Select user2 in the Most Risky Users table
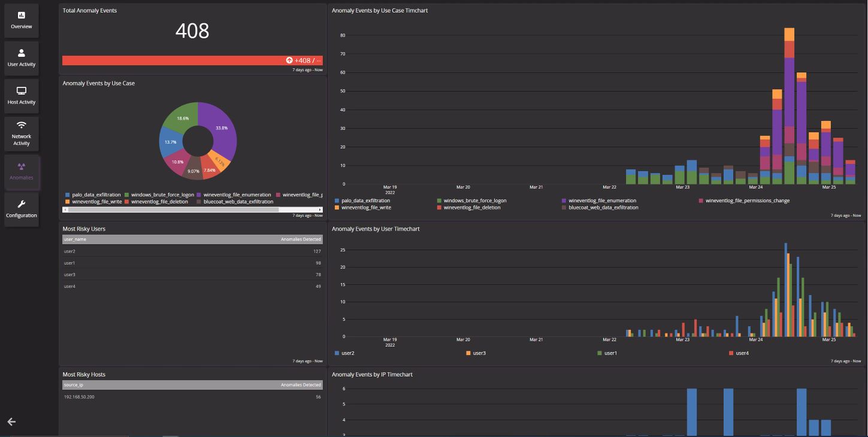Screen dimensions: 868x437 tap(68, 251)
